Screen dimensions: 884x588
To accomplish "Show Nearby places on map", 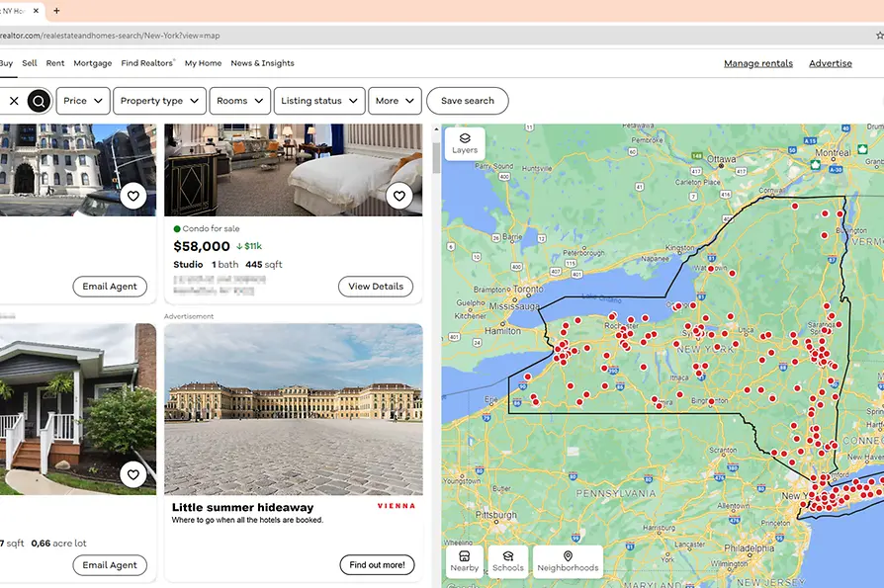I will coord(464,561).
